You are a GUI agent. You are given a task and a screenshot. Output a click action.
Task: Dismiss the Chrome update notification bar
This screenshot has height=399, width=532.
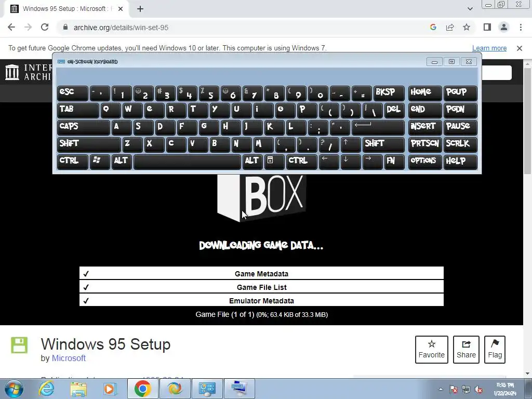519,48
